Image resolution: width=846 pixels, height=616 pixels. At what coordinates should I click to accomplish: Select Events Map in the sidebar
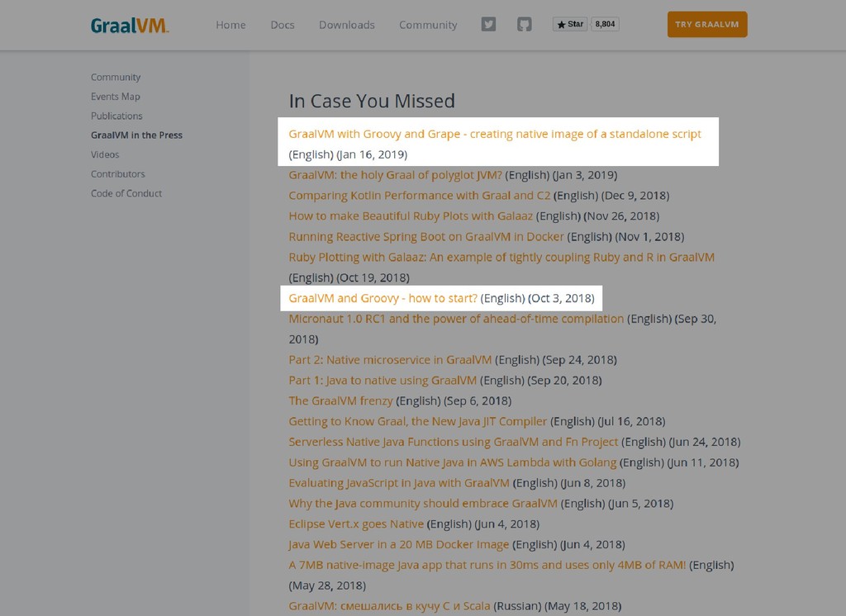tap(116, 97)
